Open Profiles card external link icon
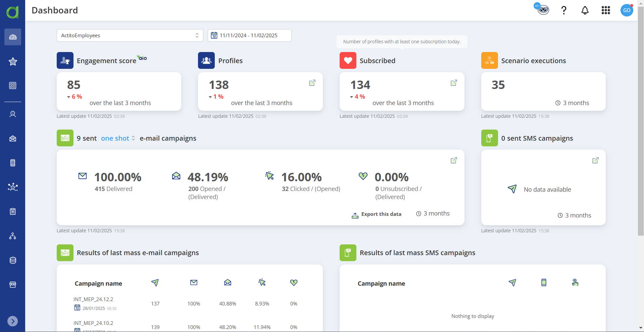 coord(312,83)
